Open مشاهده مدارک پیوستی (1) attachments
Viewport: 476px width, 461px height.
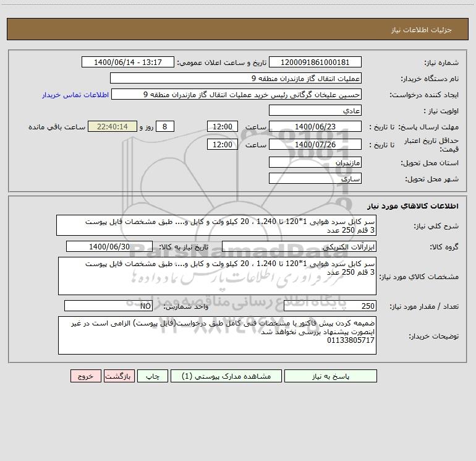point(226,376)
